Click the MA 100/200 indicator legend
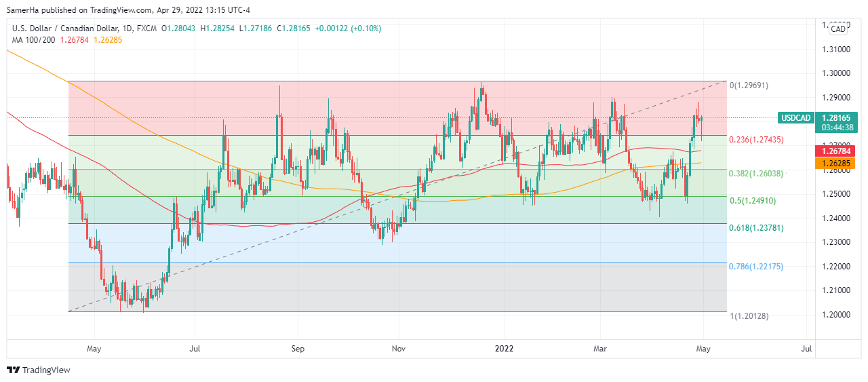 click(37, 39)
